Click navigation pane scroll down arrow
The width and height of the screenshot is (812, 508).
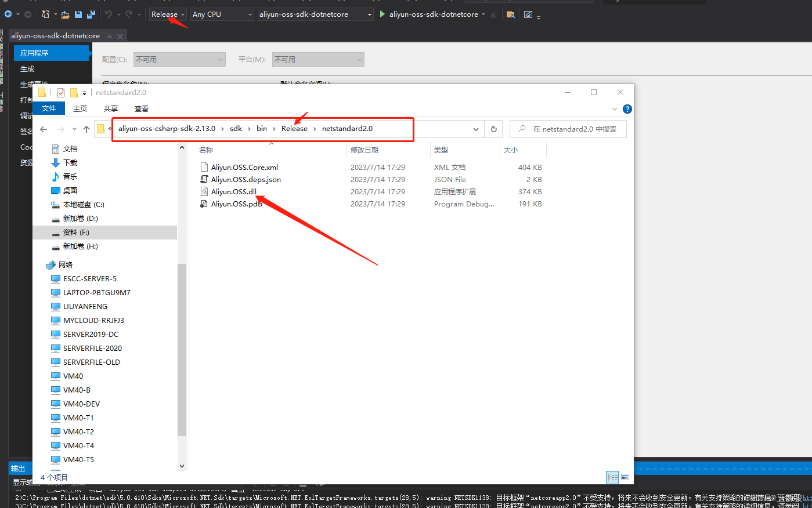[x=182, y=466]
